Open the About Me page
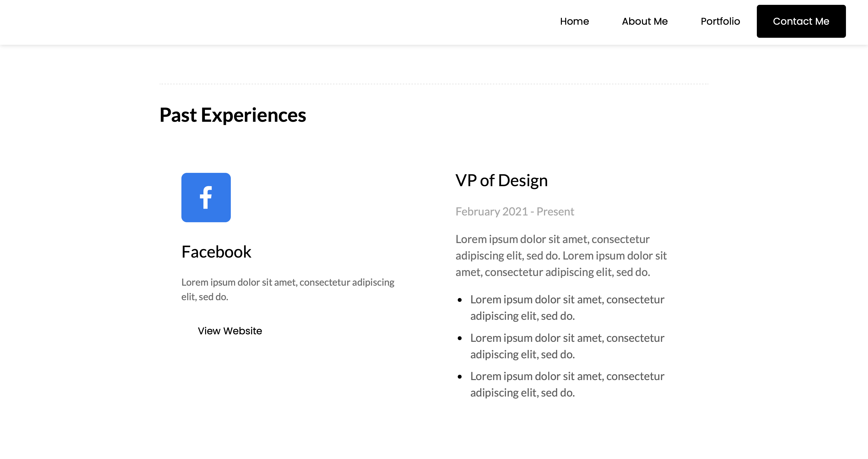Screen dimensions: 868x459 coord(645,21)
